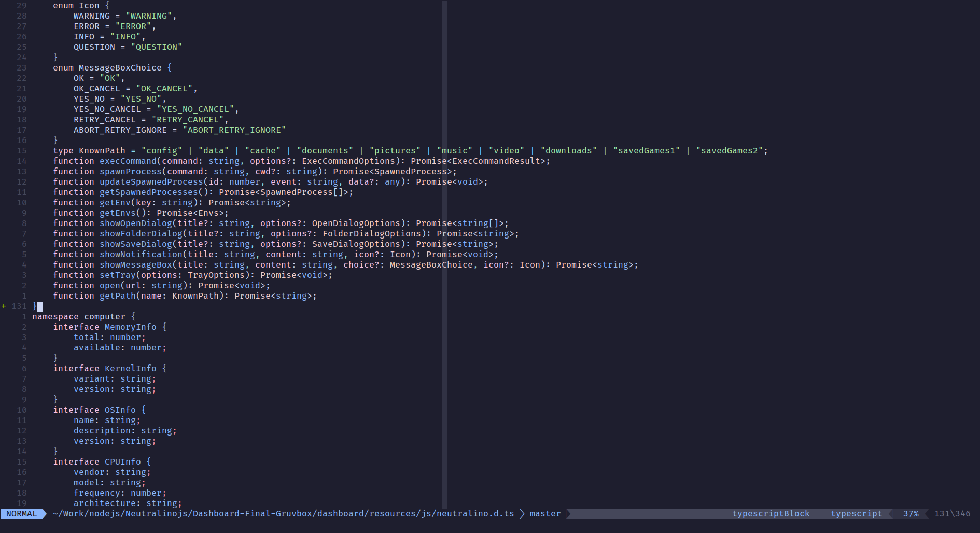Image resolution: width=980 pixels, height=533 pixels.
Task: Click the NORMAL mode indicator in statusline
Action: (22, 514)
